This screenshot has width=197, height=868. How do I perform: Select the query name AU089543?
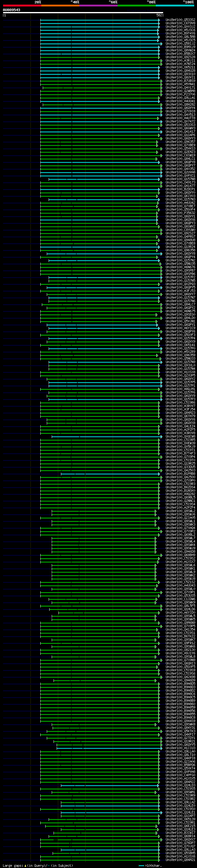click(11, 10)
